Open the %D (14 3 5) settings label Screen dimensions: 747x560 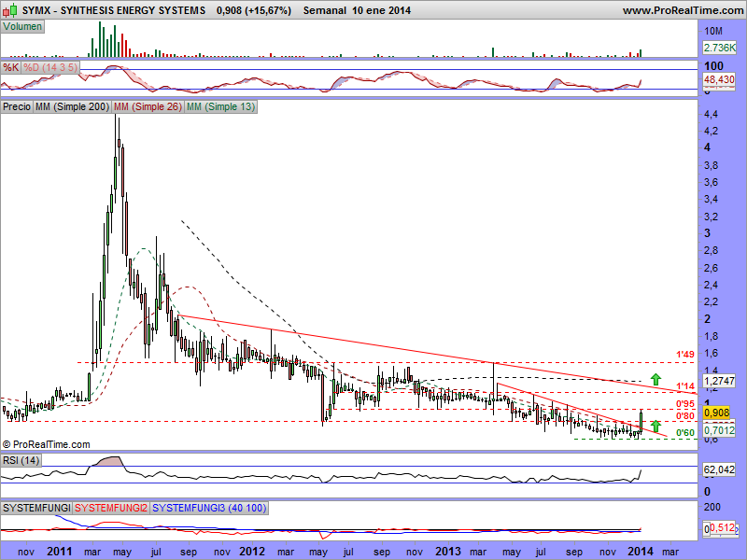(x=50, y=67)
